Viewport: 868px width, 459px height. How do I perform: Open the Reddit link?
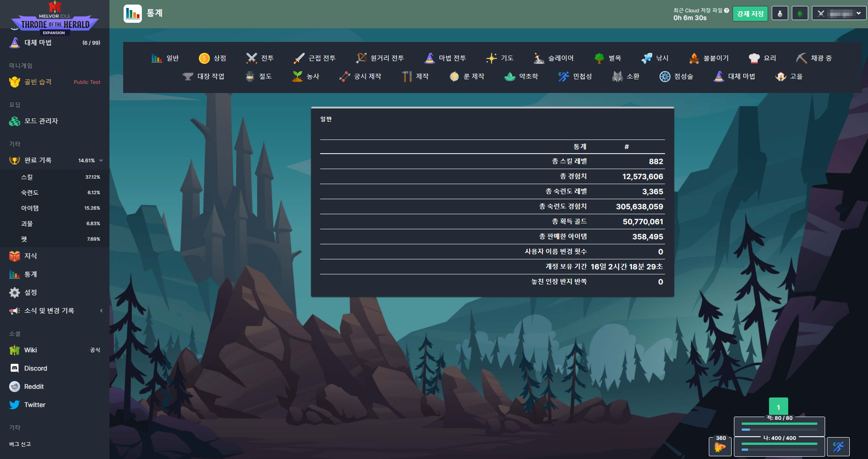coord(55,387)
